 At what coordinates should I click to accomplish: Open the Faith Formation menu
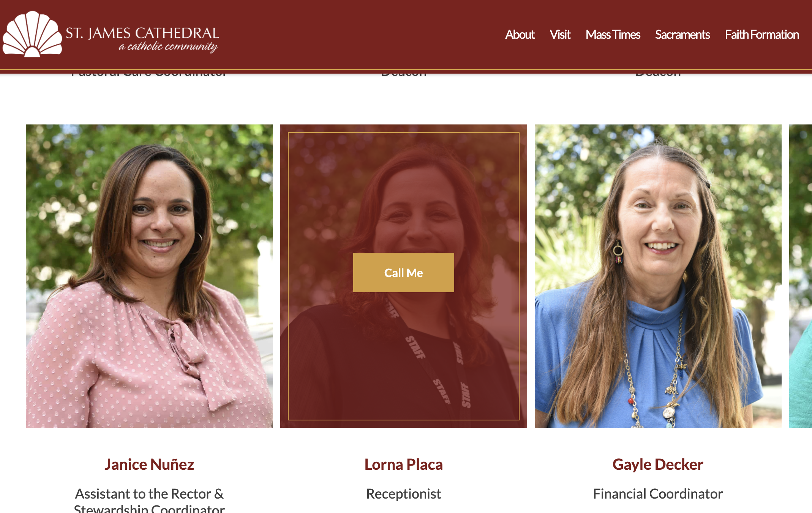[761, 35]
